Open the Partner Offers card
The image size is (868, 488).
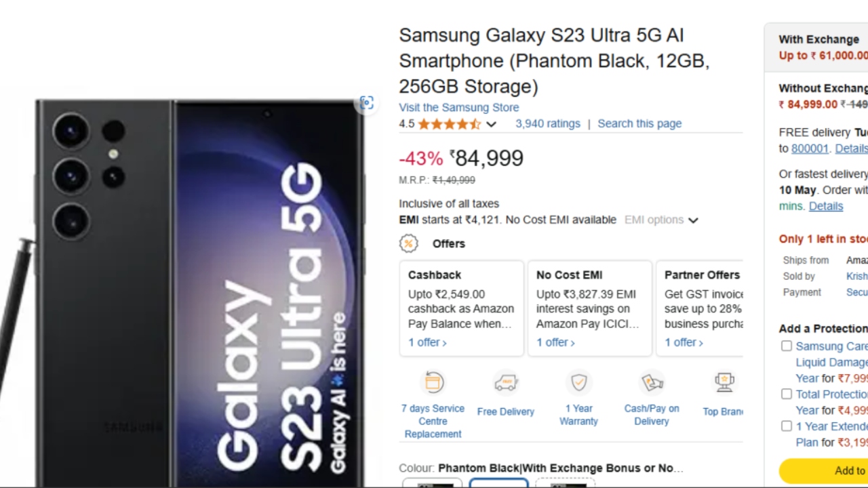[702, 308]
